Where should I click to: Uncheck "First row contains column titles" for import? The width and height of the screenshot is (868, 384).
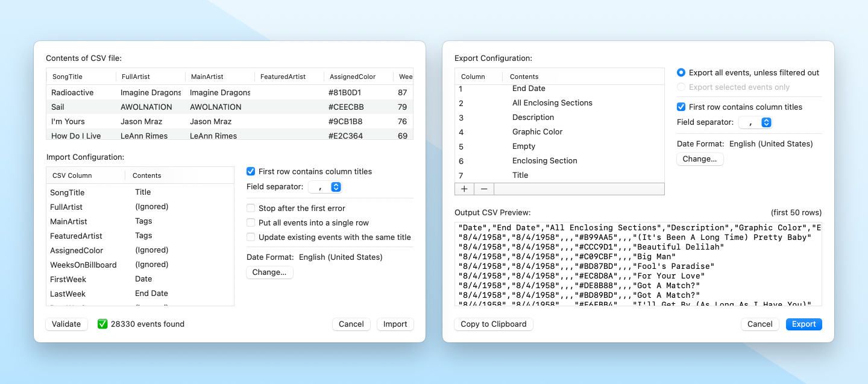click(x=251, y=171)
